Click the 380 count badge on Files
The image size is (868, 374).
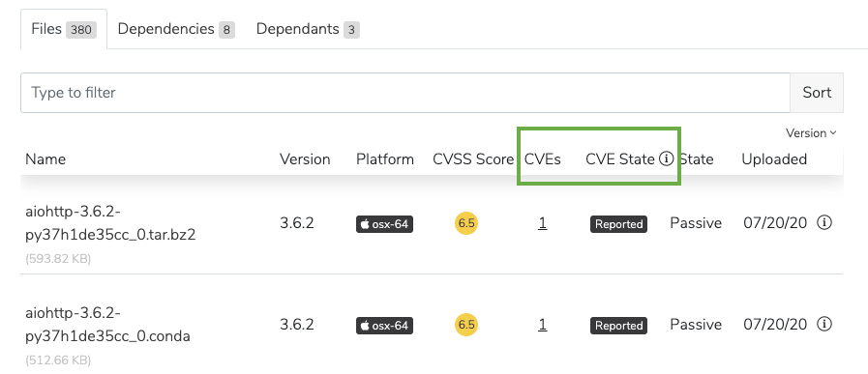coord(81,30)
